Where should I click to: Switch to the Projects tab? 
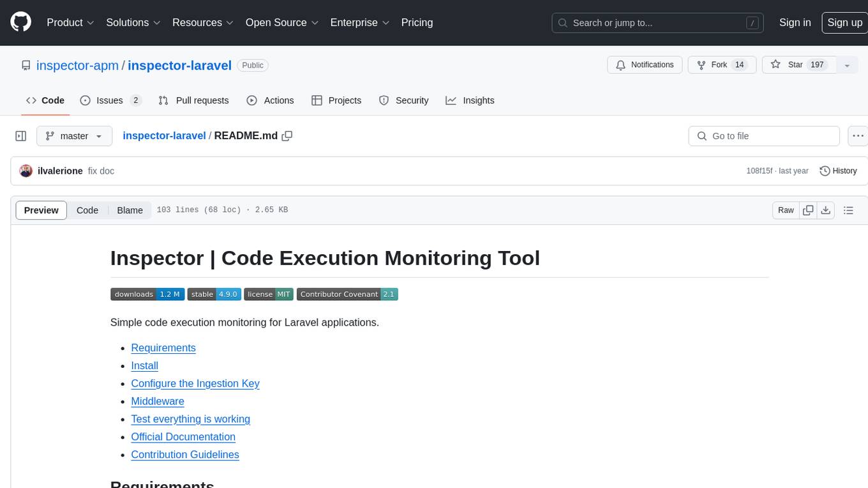click(x=336, y=100)
